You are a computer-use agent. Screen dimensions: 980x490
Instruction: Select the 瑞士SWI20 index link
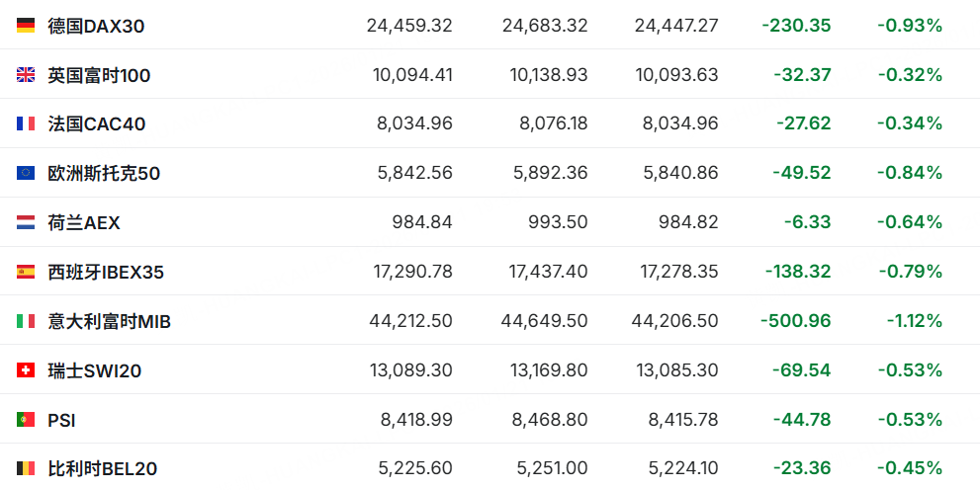pos(95,370)
